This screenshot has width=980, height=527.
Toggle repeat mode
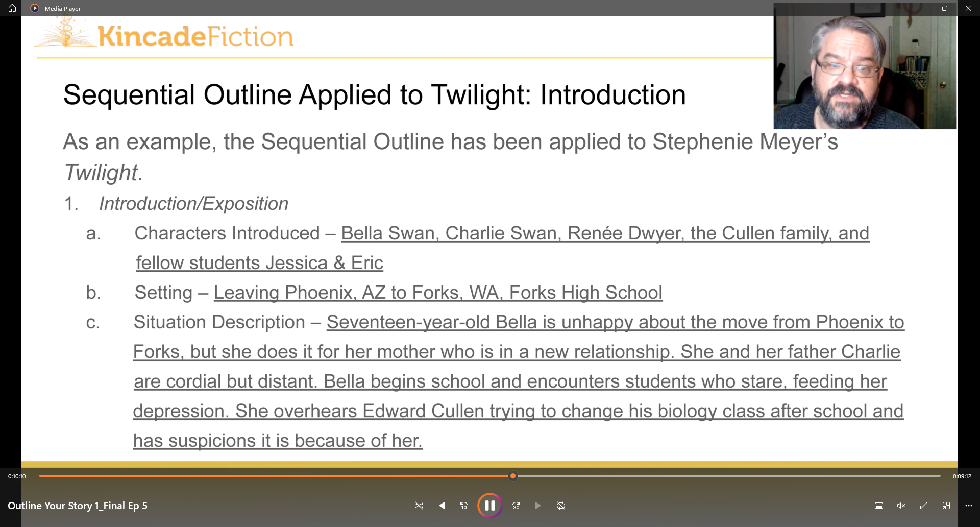tap(561, 506)
